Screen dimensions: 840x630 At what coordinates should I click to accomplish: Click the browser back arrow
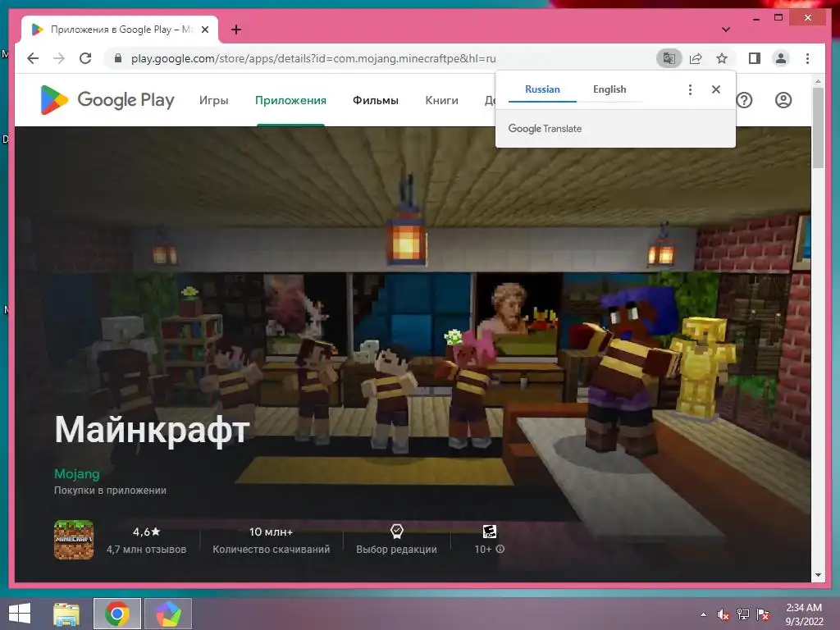[x=33, y=58]
